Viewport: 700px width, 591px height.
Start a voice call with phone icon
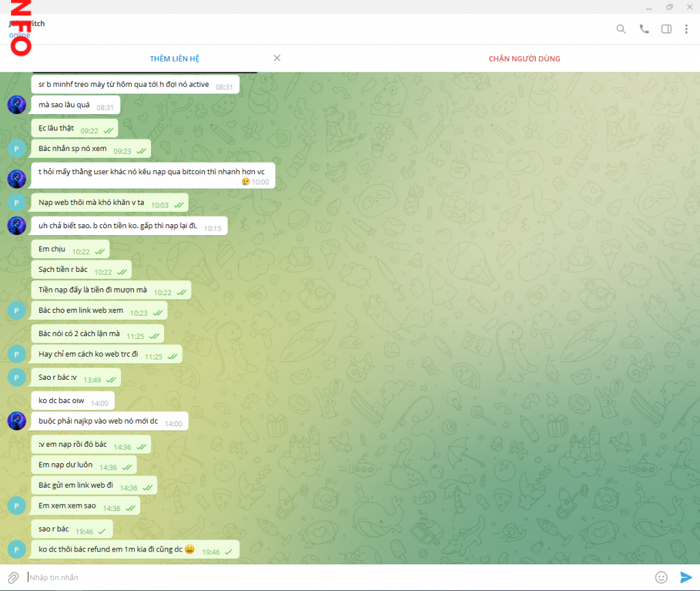click(644, 29)
